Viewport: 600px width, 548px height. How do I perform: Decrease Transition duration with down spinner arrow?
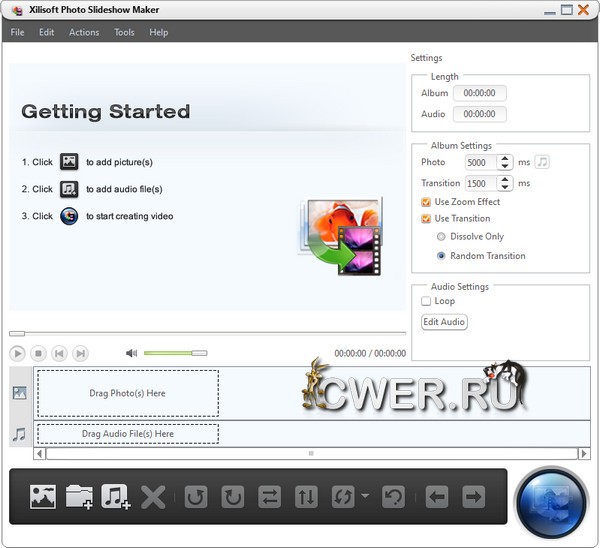[505, 188]
